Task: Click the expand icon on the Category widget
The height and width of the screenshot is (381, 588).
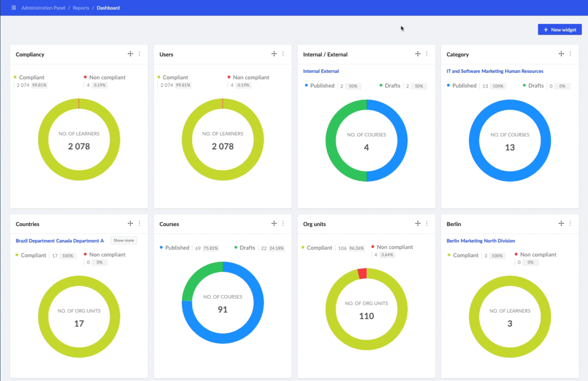Action: (x=561, y=54)
